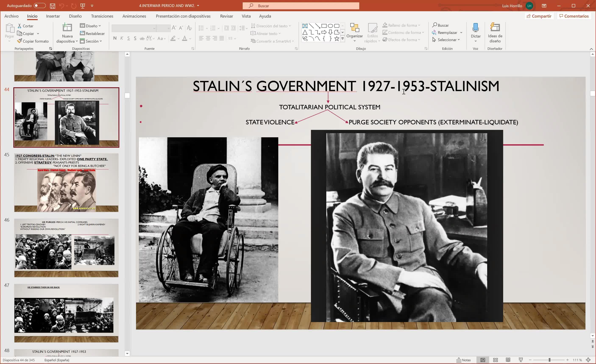Switch to reading view icon
The image size is (596, 364).
tap(508, 360)
